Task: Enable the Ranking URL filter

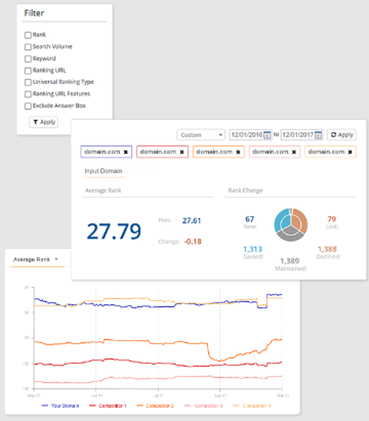Action: (28, 71)
